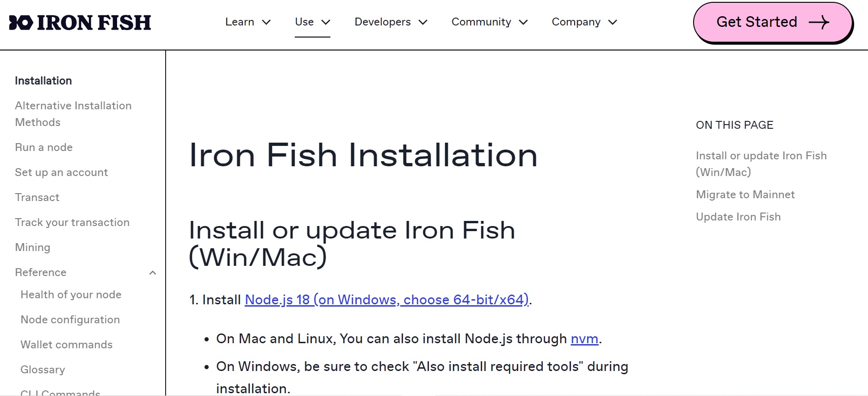Open the Learn dropdown menu

(248, 22)
